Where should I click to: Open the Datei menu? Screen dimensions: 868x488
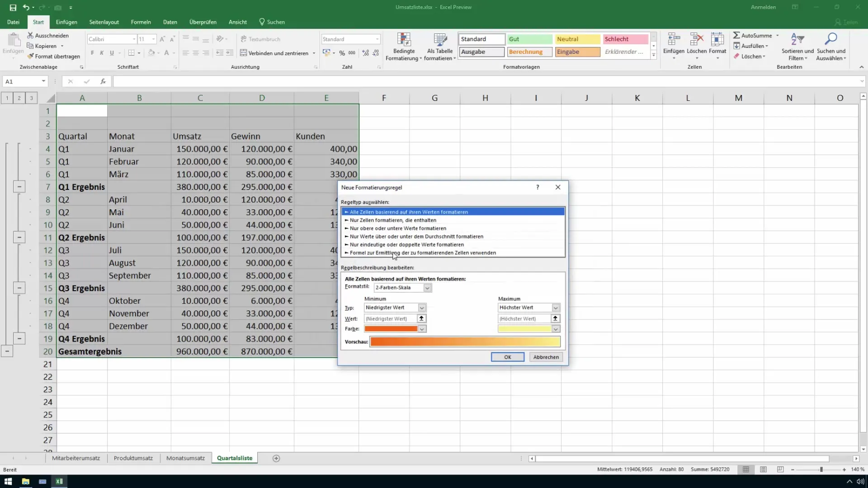point(13,22)
